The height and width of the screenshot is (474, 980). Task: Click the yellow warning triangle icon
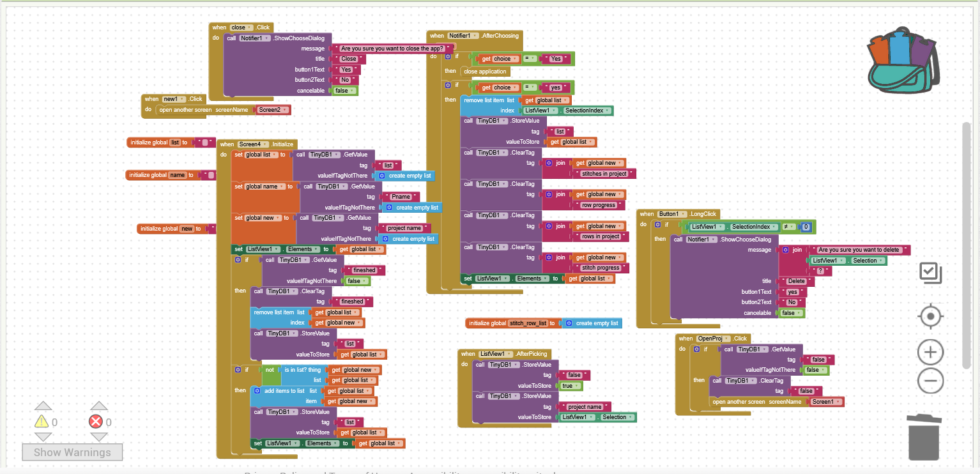tap(42, 422)
